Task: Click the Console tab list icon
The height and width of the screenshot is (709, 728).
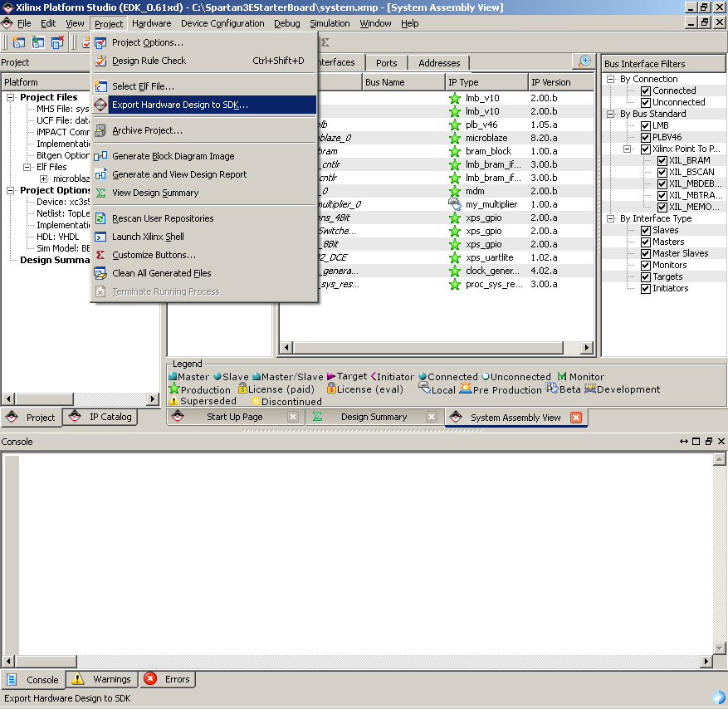Action: [12, 679]
